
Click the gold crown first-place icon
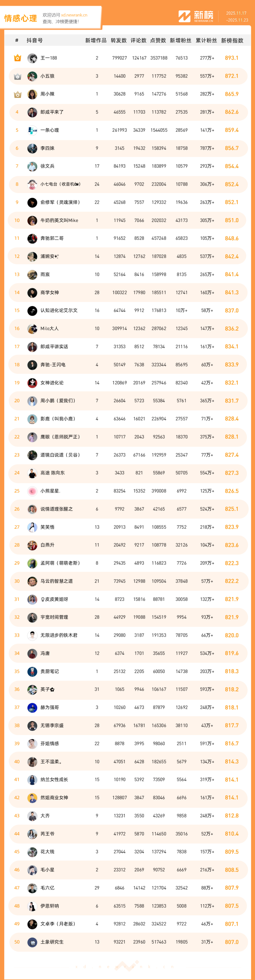point(17,58)
